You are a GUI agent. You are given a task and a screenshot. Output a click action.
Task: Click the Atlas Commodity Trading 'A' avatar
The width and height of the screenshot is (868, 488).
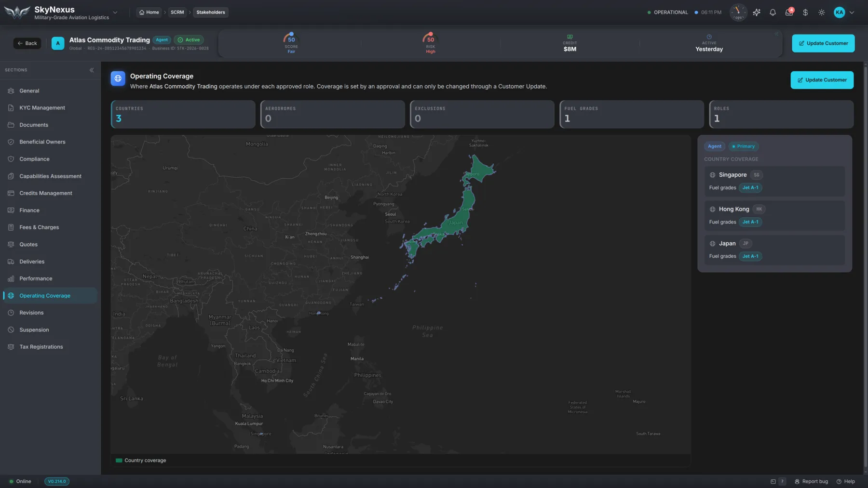(58, 43)
